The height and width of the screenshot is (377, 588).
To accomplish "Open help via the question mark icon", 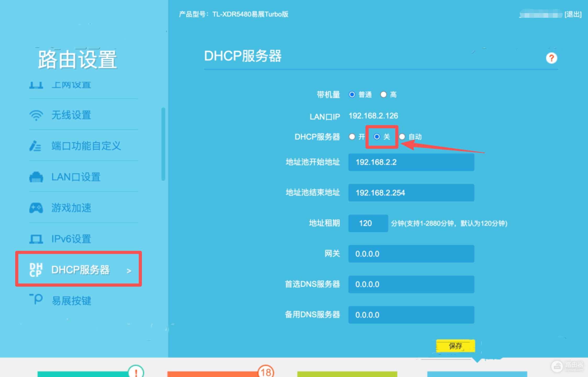I will tap(551, 58).
